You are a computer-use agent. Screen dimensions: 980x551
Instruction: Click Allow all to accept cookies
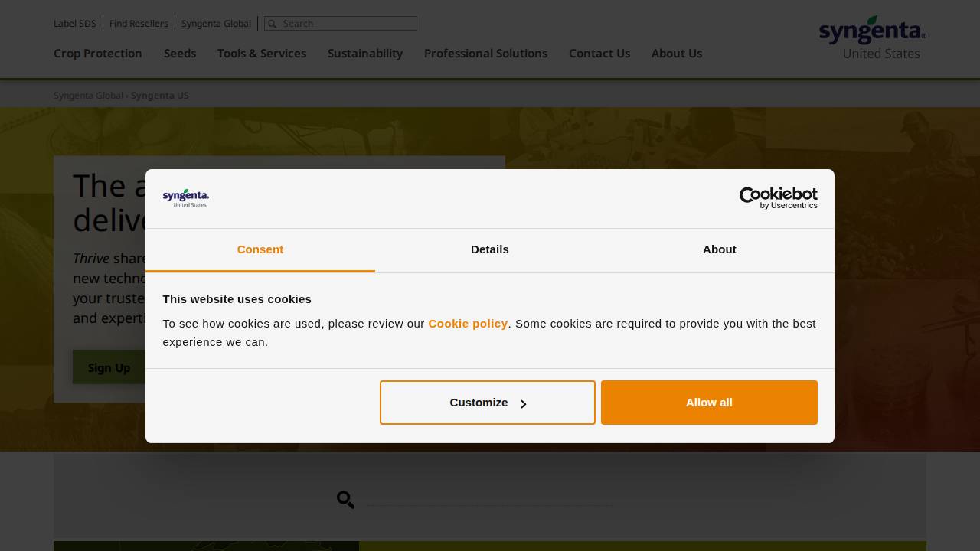(709, 403)
